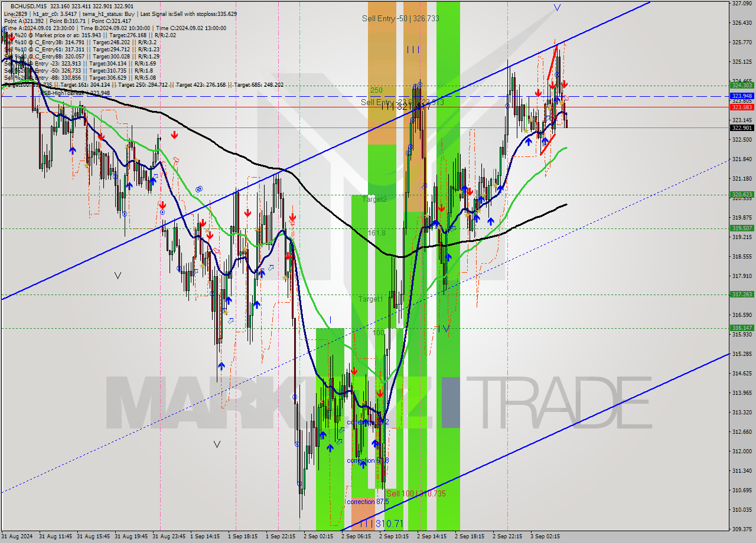Select the 'Entry -50: 326,733' row

pos(80,70)
